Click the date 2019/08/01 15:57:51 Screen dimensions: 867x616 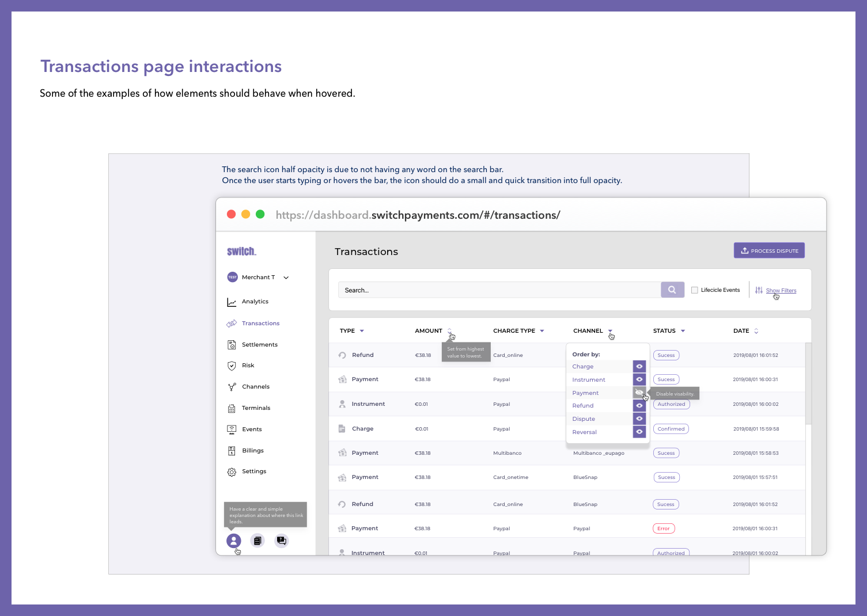point(755,477)
